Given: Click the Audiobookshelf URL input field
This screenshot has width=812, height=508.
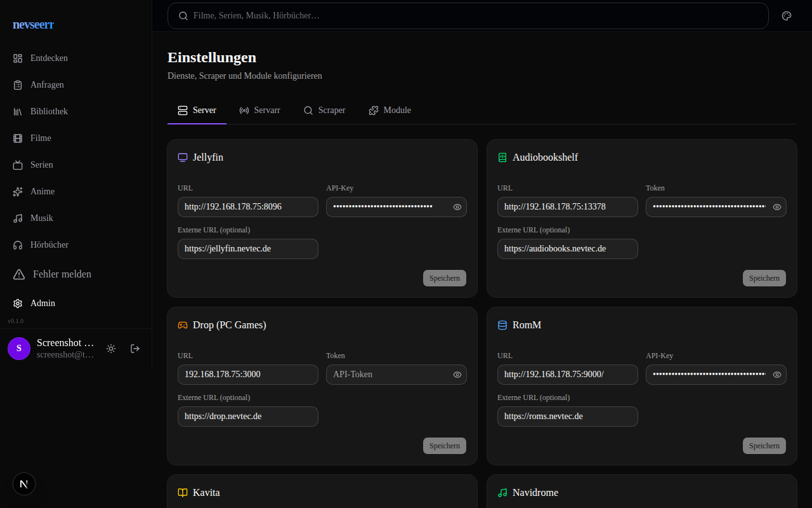Looking at the screenshot, I should pyautogui.click(x=568, y=207).
